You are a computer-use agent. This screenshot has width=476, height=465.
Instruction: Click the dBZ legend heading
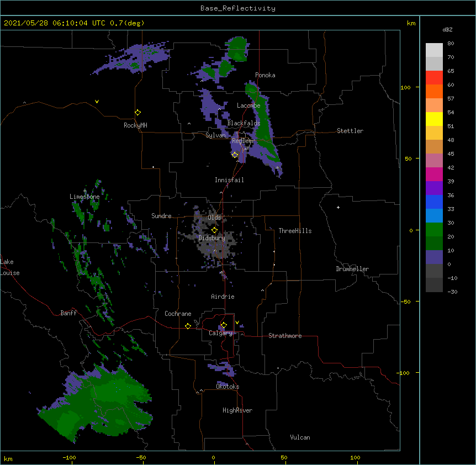(x=447, y=29)
